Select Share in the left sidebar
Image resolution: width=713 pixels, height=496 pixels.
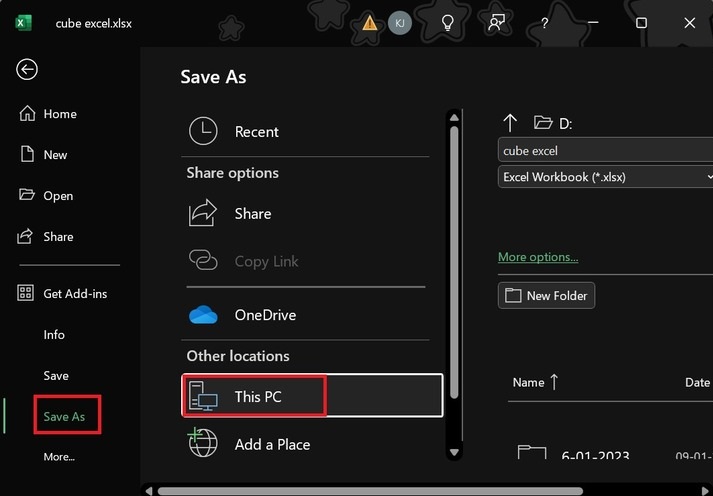(x=45, y=236)
